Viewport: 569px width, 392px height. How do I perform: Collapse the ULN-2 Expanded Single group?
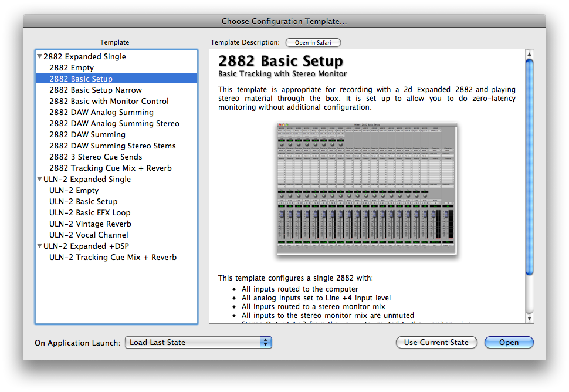click(x=40, y=180)
